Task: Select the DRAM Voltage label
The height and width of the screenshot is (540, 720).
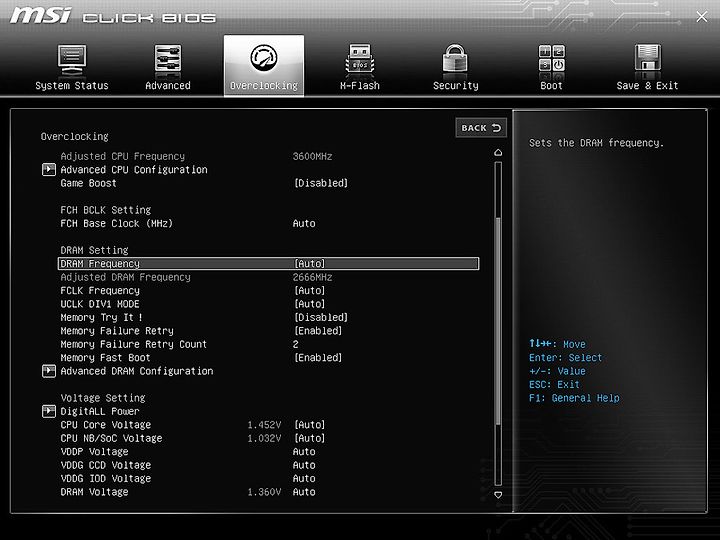Action: [94, 492]
